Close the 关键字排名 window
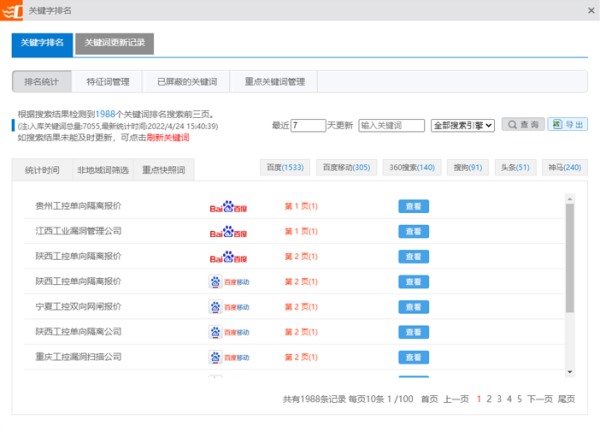 click(x=591, y=11)
